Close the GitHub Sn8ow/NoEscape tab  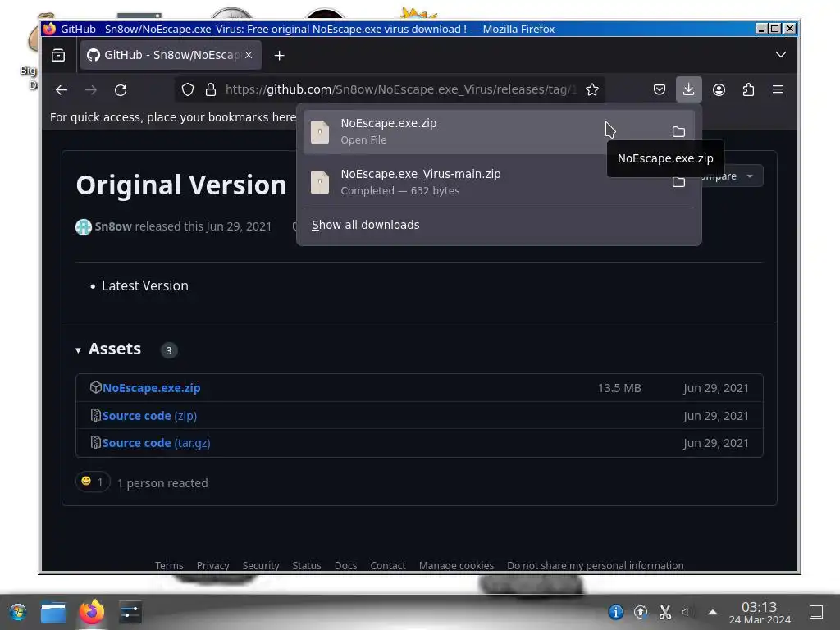[249, 55]
